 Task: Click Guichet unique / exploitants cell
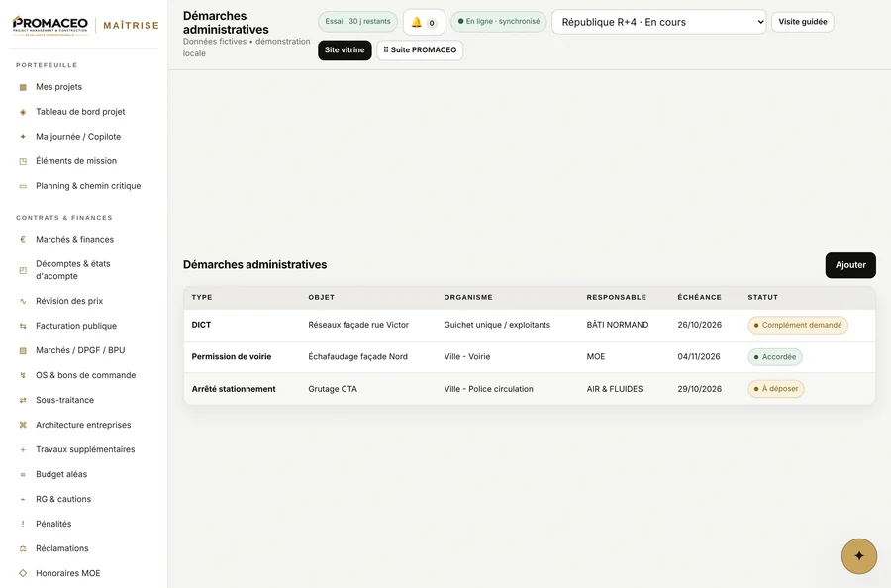(497, 325)
